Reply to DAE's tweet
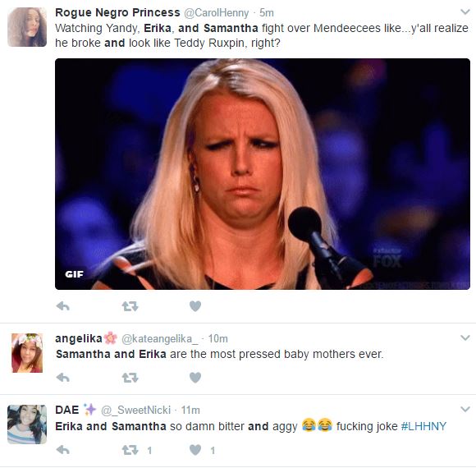Screen dimensions: 476x468 pyautogui.click(x=63, y=450)
